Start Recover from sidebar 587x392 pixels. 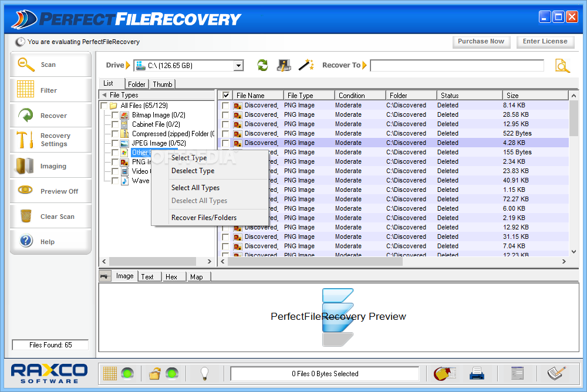point(50,116)
